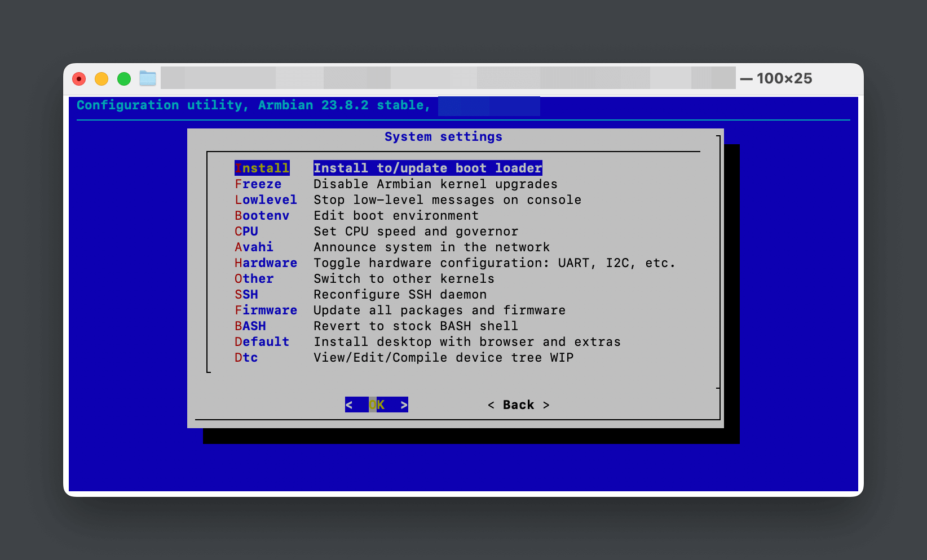Viewport: 927px width, 560px height.
Task: Open SSH daemon reconfigure entry
Action: point(246,295)
